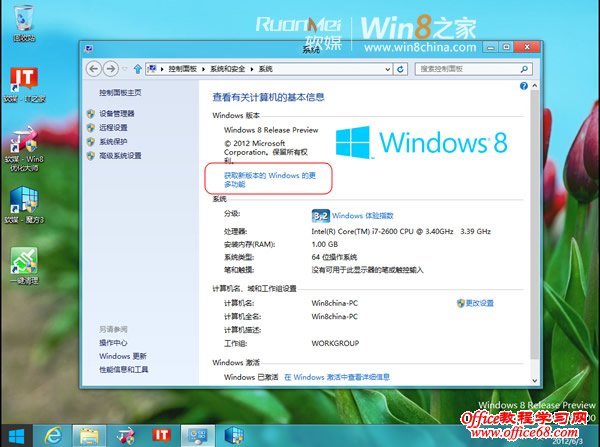
Task: Click the Change settings link
Action: [x=479, y=303]
